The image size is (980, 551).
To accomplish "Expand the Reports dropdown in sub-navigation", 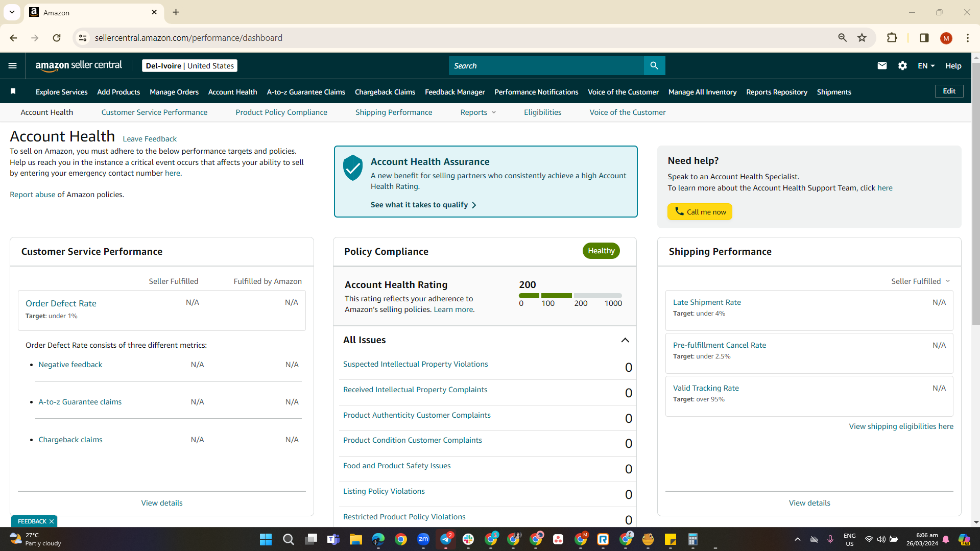I will pyautogui.click(x=478, y=112).
